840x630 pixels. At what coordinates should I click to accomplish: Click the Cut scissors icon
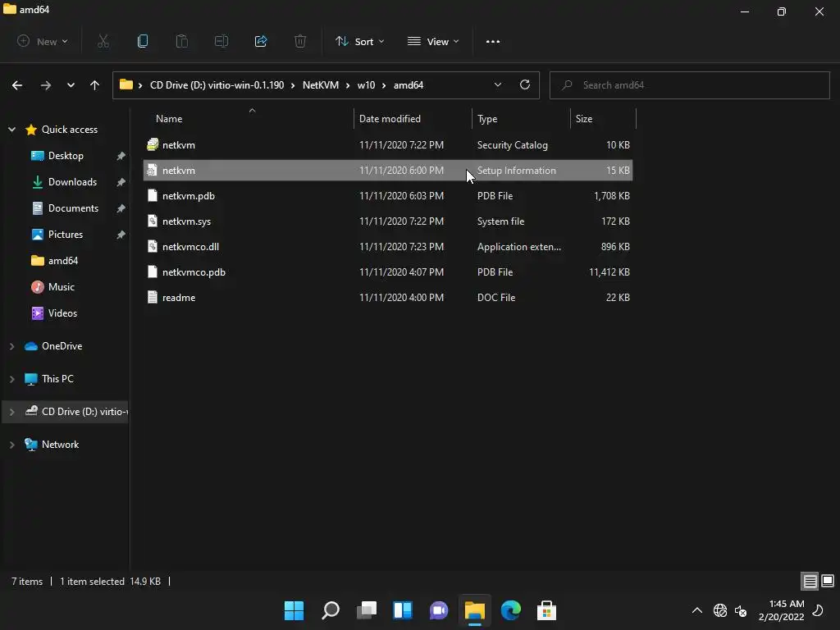click(103, 41)
